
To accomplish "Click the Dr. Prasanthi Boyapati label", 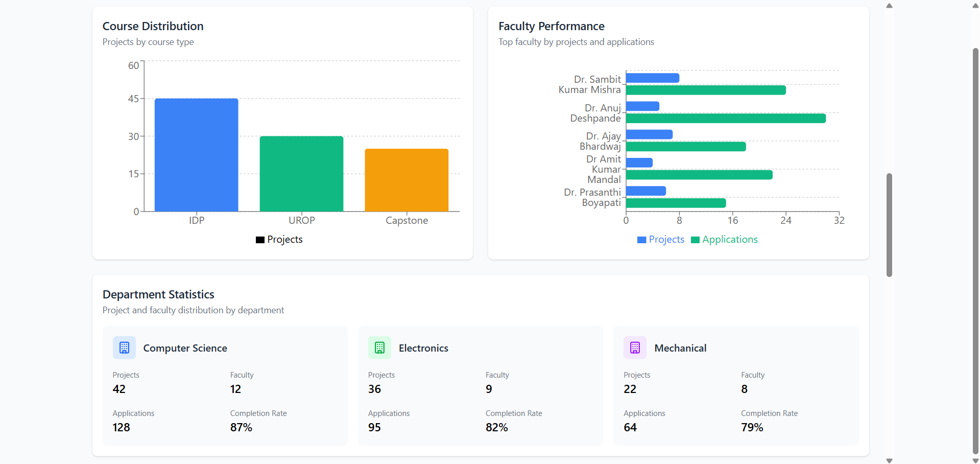I will tap(592, 197).
